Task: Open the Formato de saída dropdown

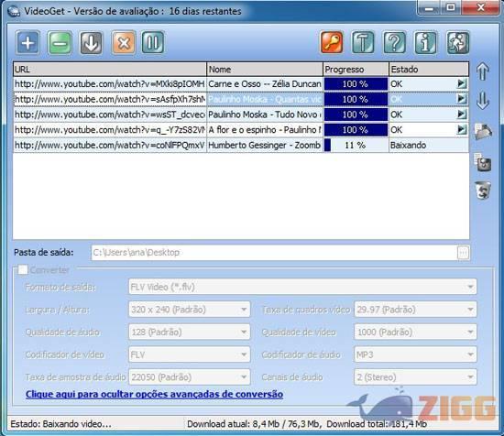Action: point(302,287)
